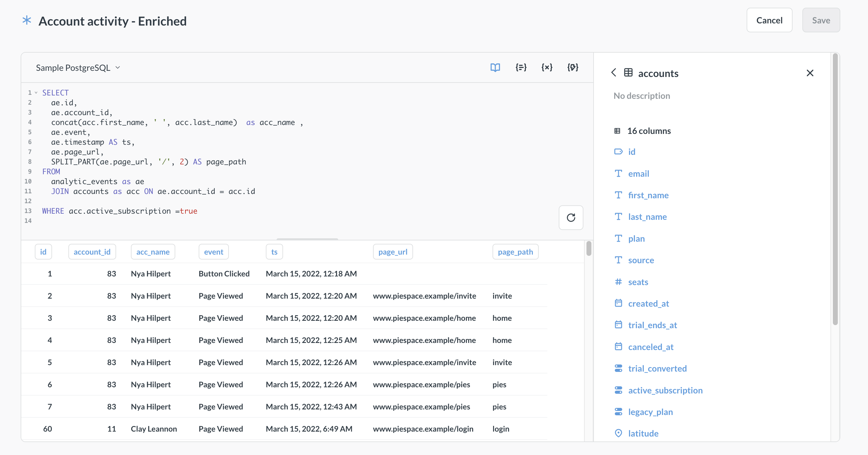Click the Cancel button

[770, 20]
